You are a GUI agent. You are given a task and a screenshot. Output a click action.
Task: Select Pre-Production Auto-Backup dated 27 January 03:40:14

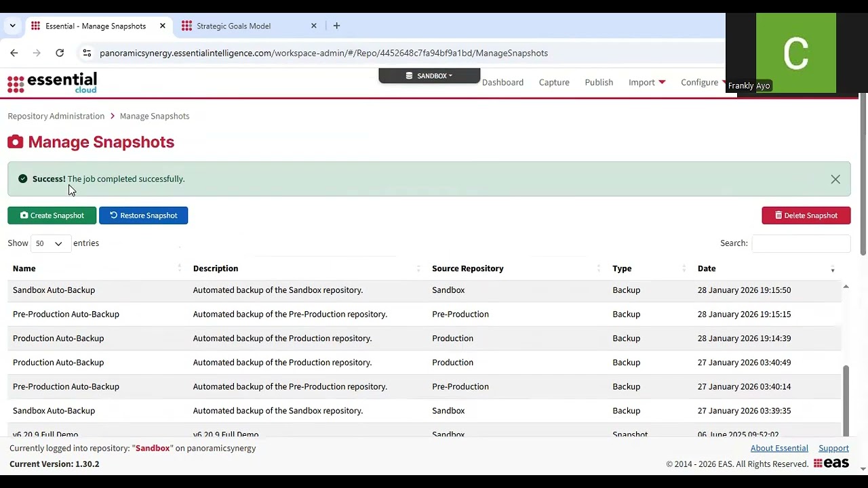[424, 386]
